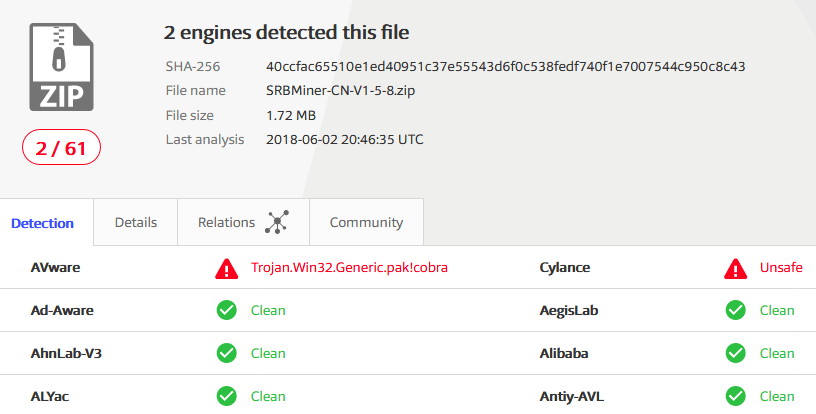This screenshot has width=816, height=414.
Task: Click the red warning icon beside AVware
Action: [226, 268]
